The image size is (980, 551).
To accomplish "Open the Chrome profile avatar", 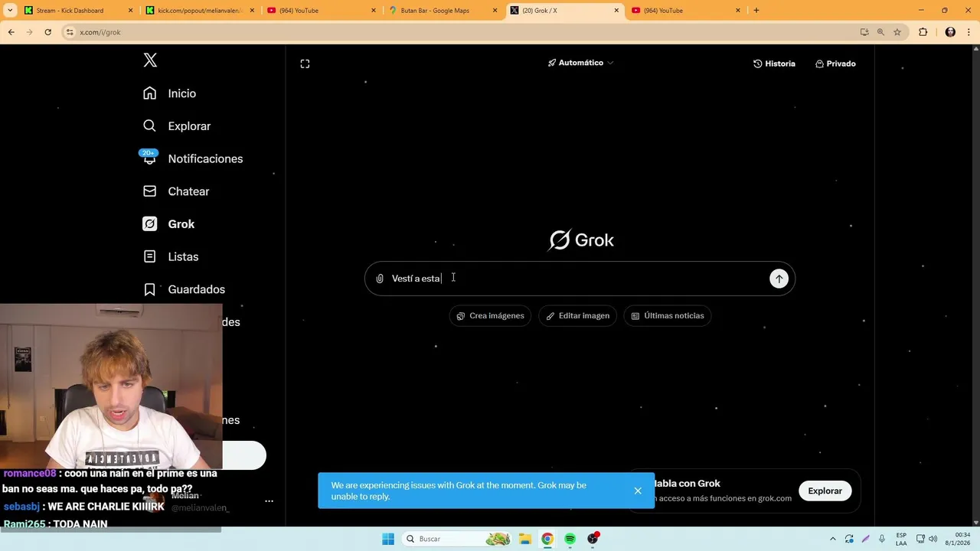I will pyautogui.click(x=950, y=32).
